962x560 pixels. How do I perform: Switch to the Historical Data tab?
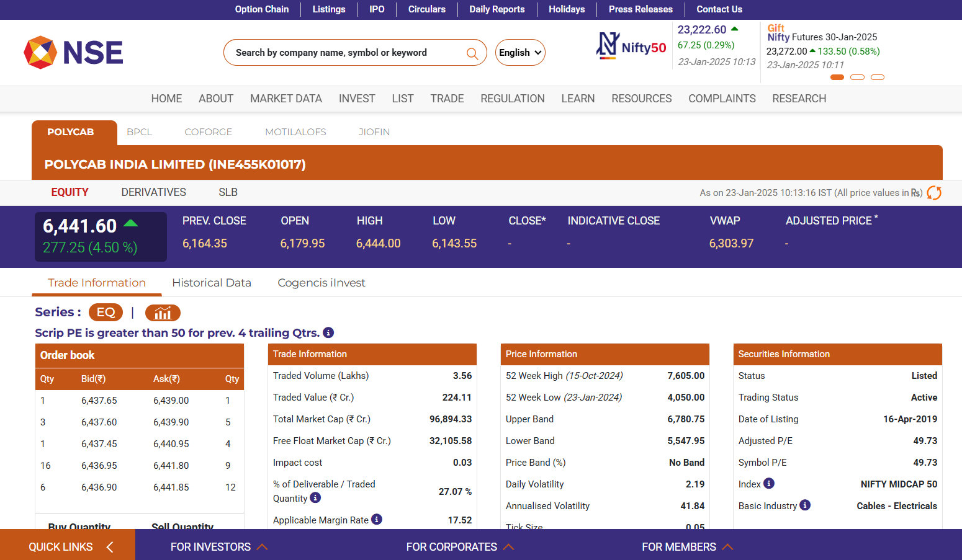coord(212,283)
